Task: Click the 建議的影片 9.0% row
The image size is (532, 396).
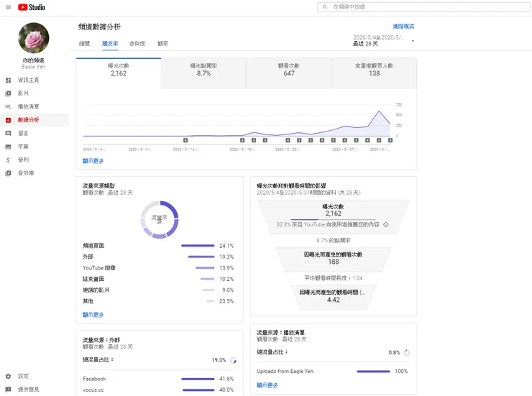Action: click(158, 290)
